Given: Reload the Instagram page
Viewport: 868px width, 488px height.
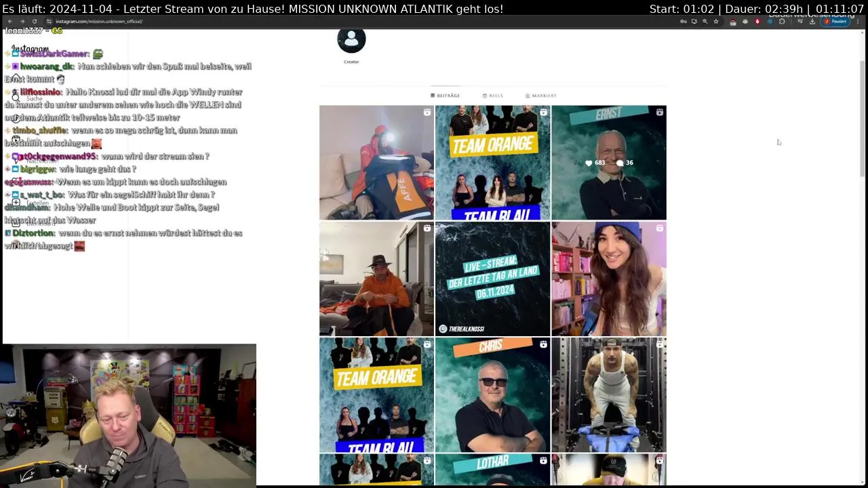Looking at the screenshot, I should tap(35, 21).
